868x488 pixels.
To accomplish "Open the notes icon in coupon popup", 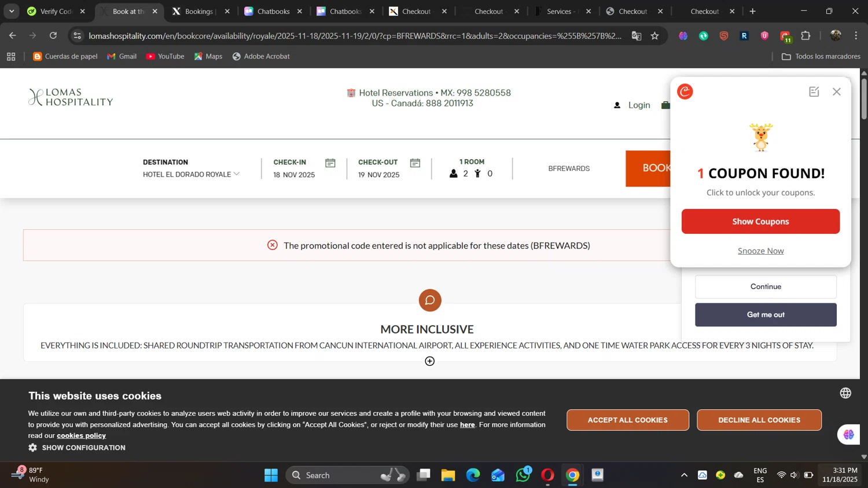I will (814, 91).
